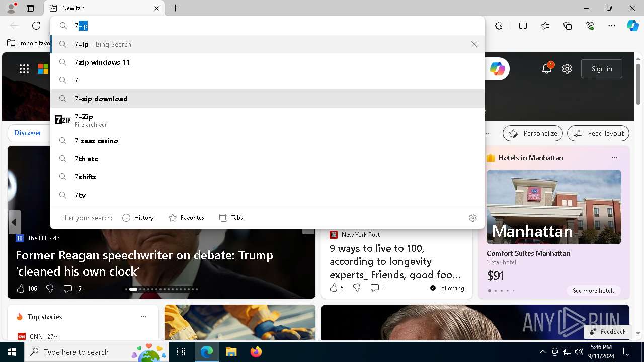Refresh the page with the reload icon
The height and width of the screenshot is (362, 644).
[36, 26]
